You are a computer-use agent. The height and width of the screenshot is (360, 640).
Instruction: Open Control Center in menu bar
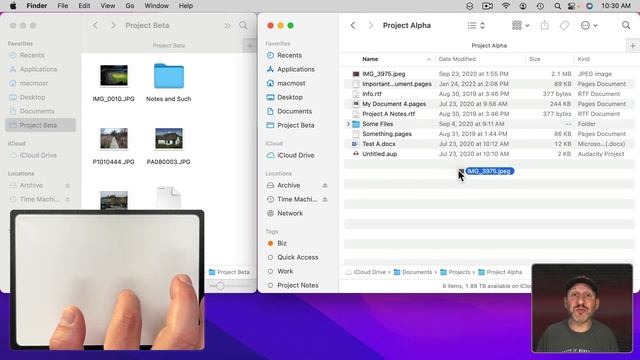click(572, 6)
